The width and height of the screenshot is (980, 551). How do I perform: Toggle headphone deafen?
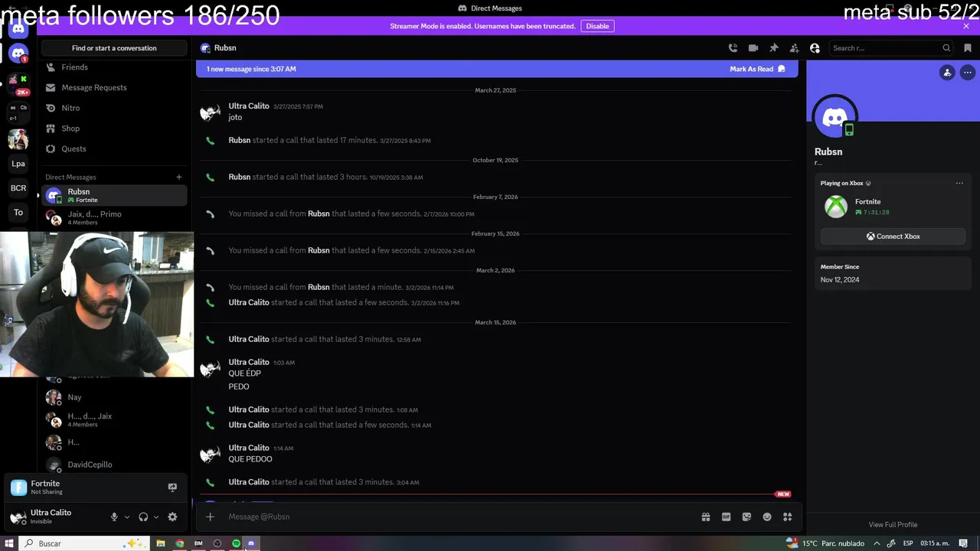(143, 517)
